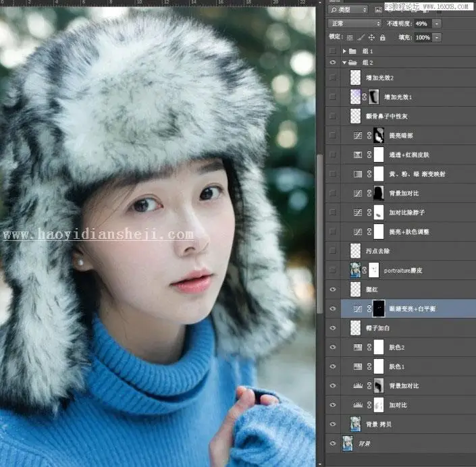Hide the 背景 拷贝 layer
This screenshot has width=476, height=467.
(333, 424)
